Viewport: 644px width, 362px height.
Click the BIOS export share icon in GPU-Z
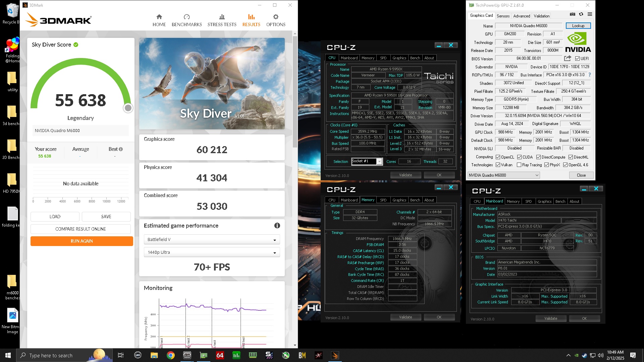568,58
